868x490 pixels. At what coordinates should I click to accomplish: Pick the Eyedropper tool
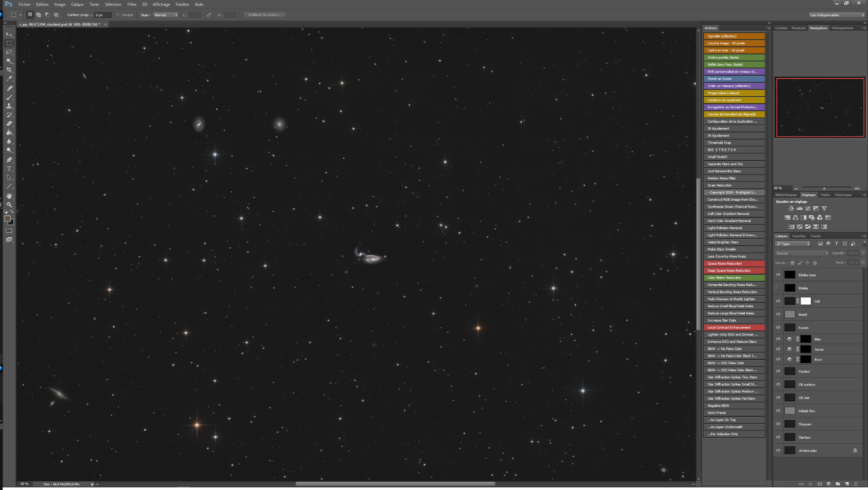[x=9, y=79]
